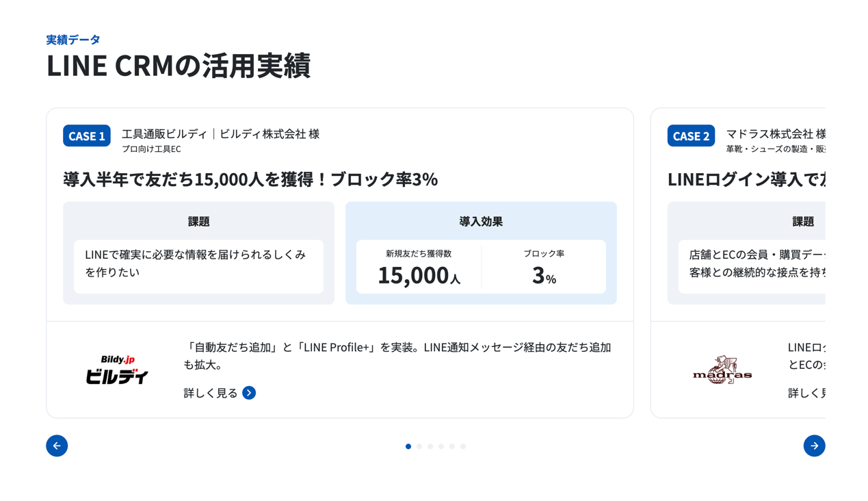Screen dimensions: 868x501
Task: Click the 15,000人 new friends statistic
Action: coord(419,274)
